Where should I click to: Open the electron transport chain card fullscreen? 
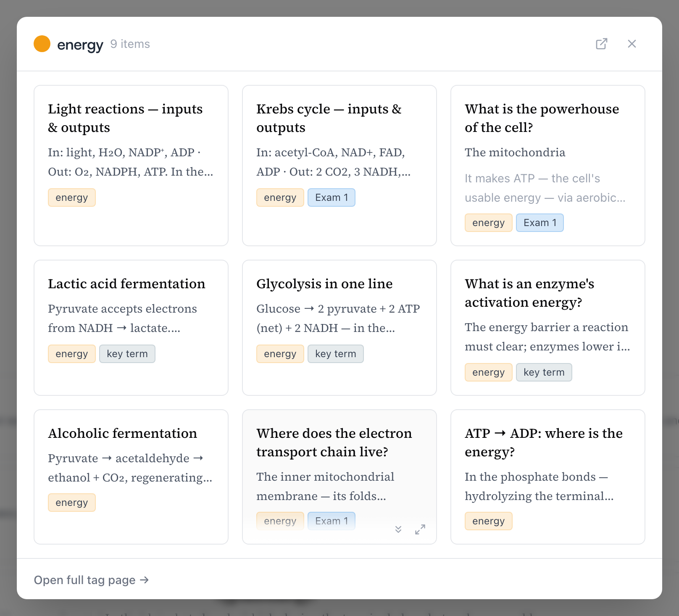tap(420, 529)
